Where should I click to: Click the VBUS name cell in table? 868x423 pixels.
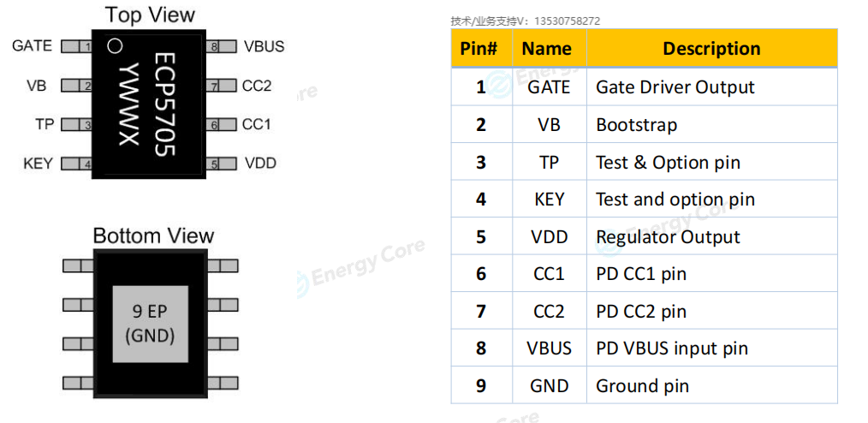pyautogui.click(x=550, y=349)
